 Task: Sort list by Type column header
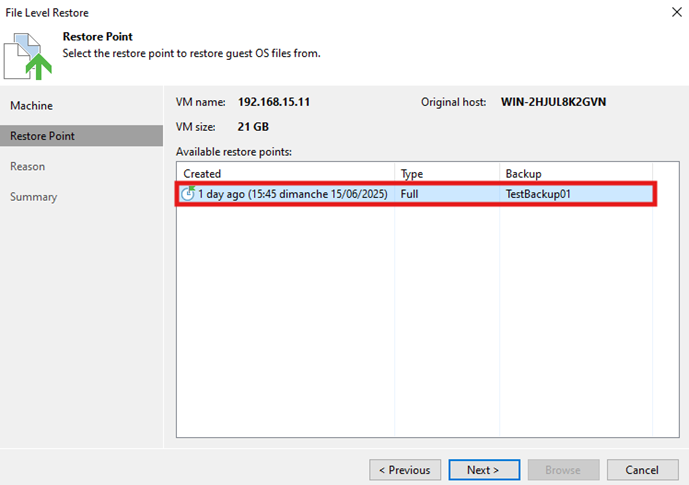[x=446, y=174]
